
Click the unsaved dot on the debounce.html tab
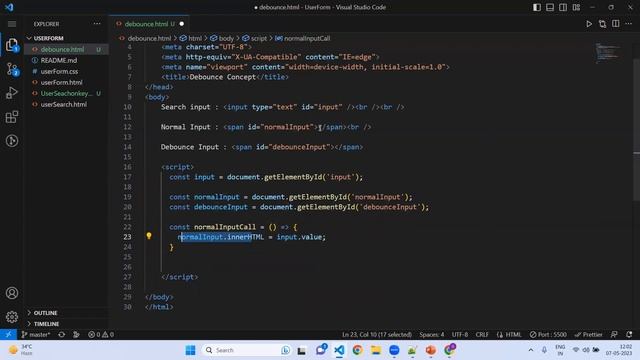[182, 24]
